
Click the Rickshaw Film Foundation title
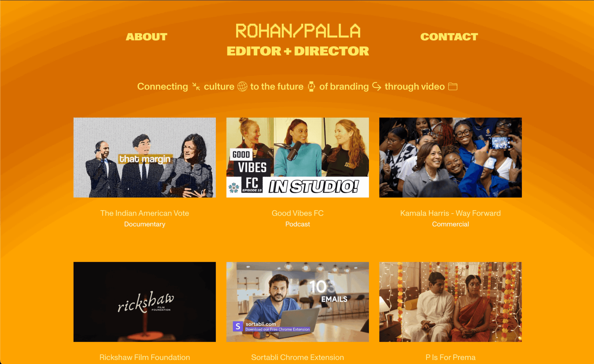pyautogui.click(x=144, y=357)
